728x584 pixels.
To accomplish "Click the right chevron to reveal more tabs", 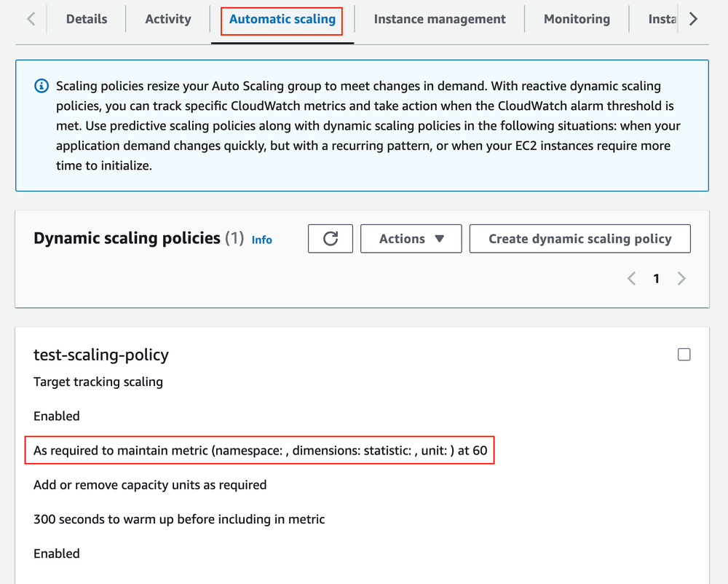I will [693, 19].
